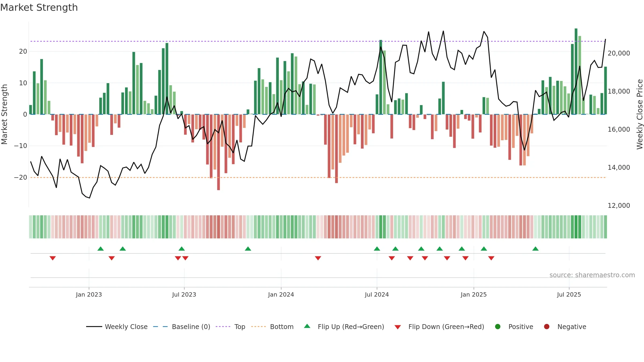The image size is (644, 362).
Task: Toggle the Bottom legend label
Action: [x=282, y=327]
